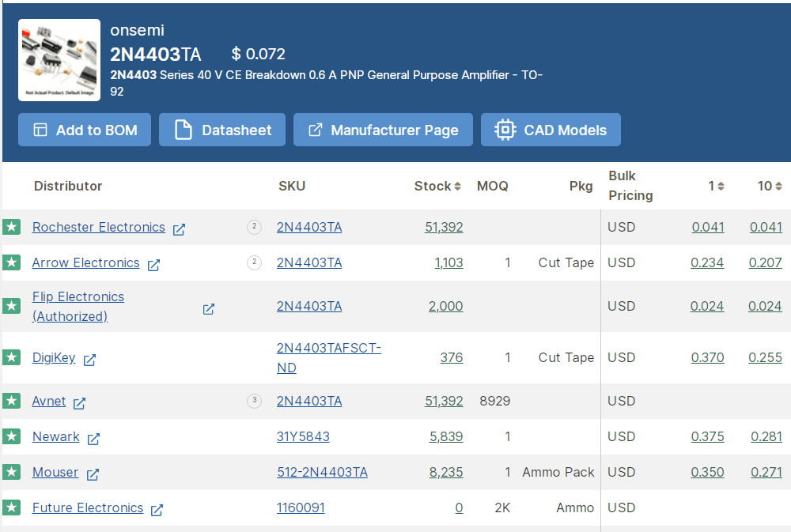
Task: Open Avnet distributor link
Action: click(x=49, y=401)
